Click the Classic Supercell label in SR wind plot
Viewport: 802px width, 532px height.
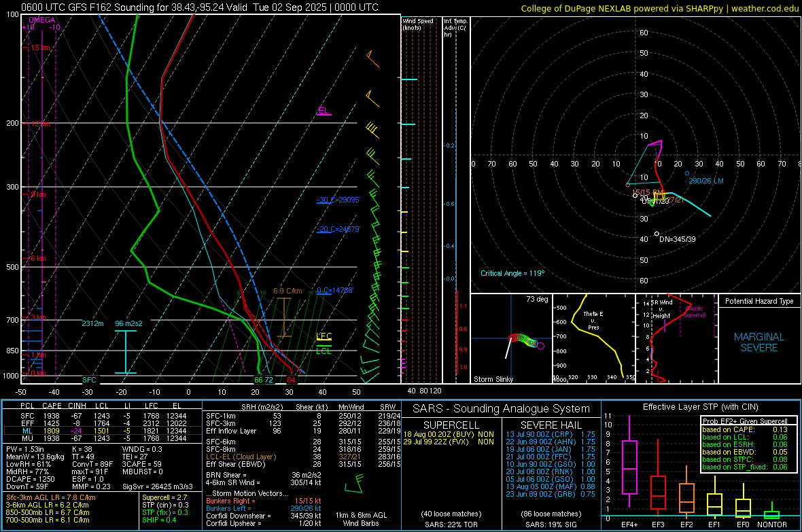[695, 312]
